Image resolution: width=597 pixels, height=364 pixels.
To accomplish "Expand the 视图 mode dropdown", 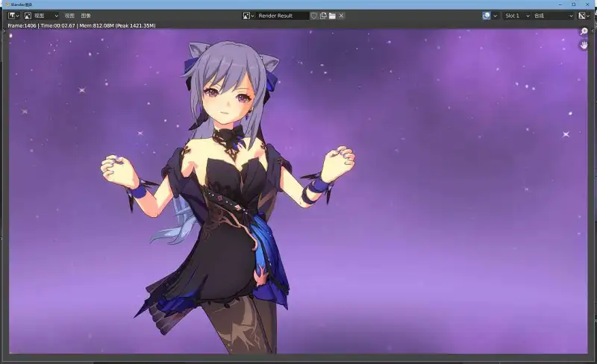I will (x=42, y=16).
